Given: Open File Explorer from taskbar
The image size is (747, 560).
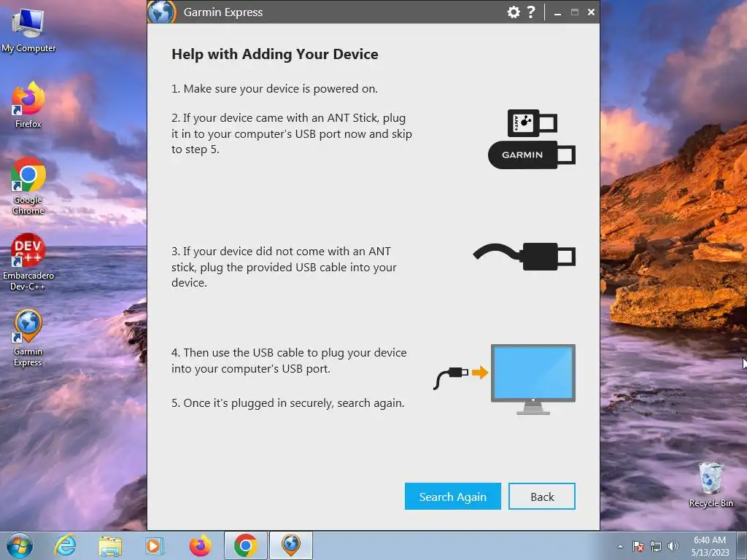Looking at the screenshot, I should tap(110, 545).
